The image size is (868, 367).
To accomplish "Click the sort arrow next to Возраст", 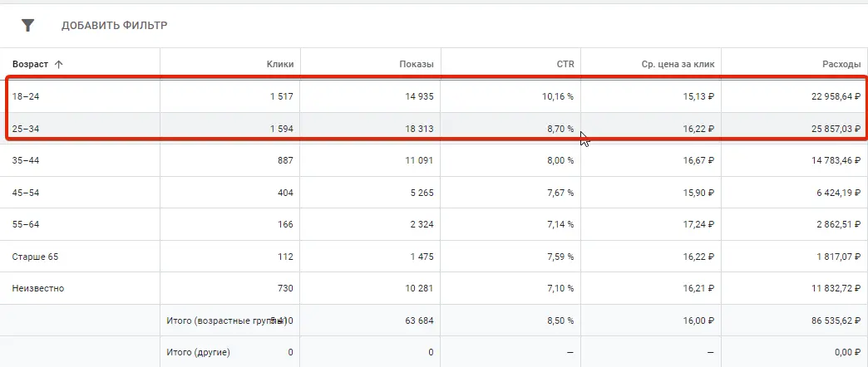I will click(x=59, y=64).
